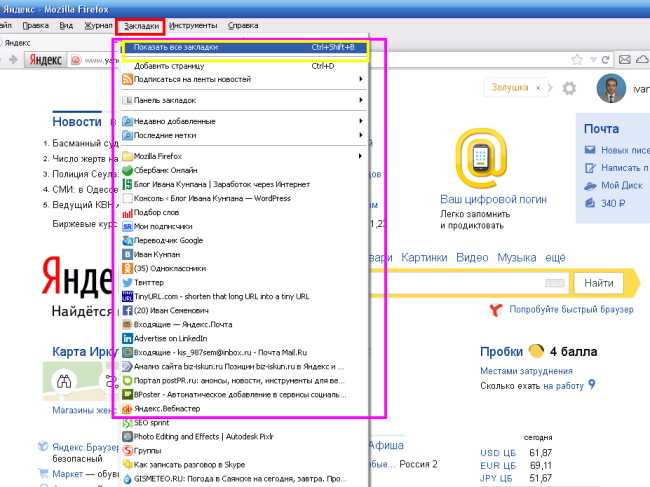Choose Добавить страницу menu entry
The image size is (650, 487).
tap(244, 66)
